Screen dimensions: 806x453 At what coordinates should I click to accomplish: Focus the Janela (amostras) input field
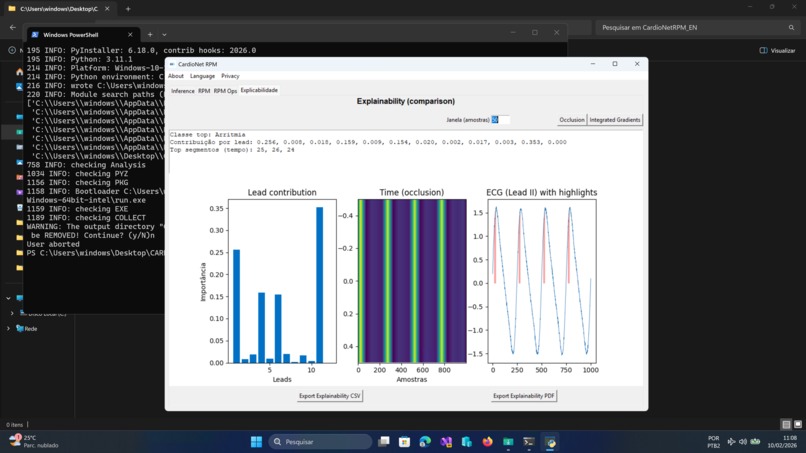tap(500, 120)
